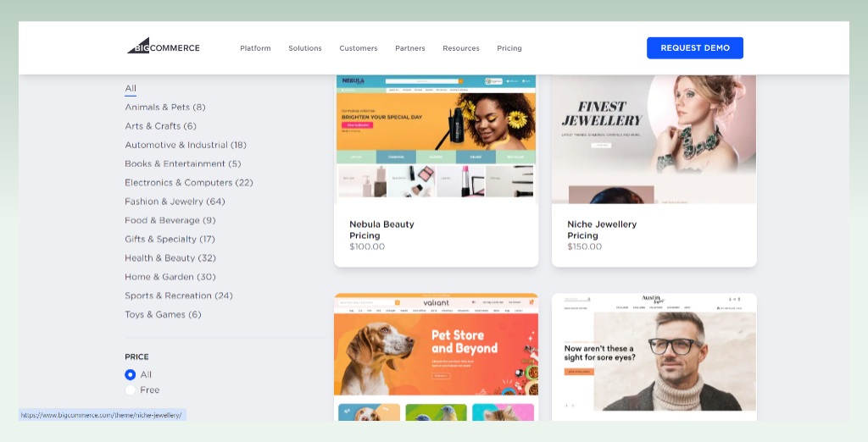The width and height of the screenshot is (868, 442).
Task: Open the Nebula Beauty theme preview image
Action: coord(436,139)
